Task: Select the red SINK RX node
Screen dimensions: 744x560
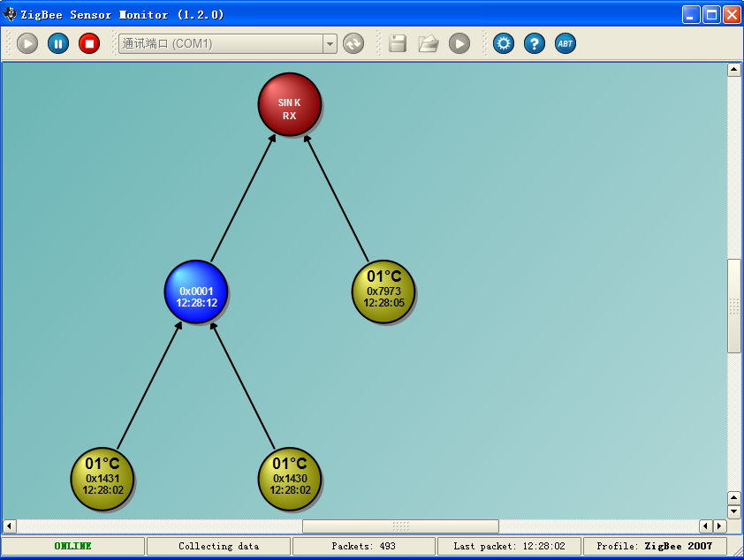Action: 289,104
